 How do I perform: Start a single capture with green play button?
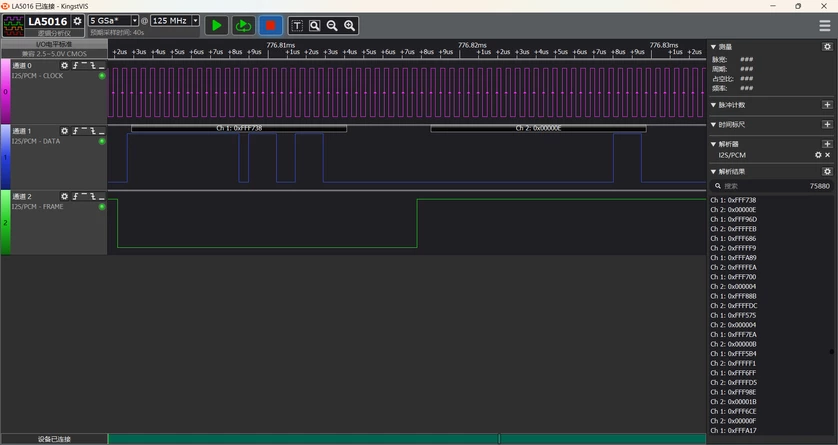(216, 25)
